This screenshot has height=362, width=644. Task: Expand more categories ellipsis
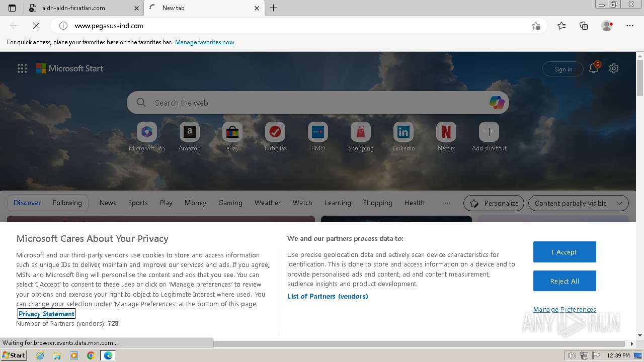(447, 203)
